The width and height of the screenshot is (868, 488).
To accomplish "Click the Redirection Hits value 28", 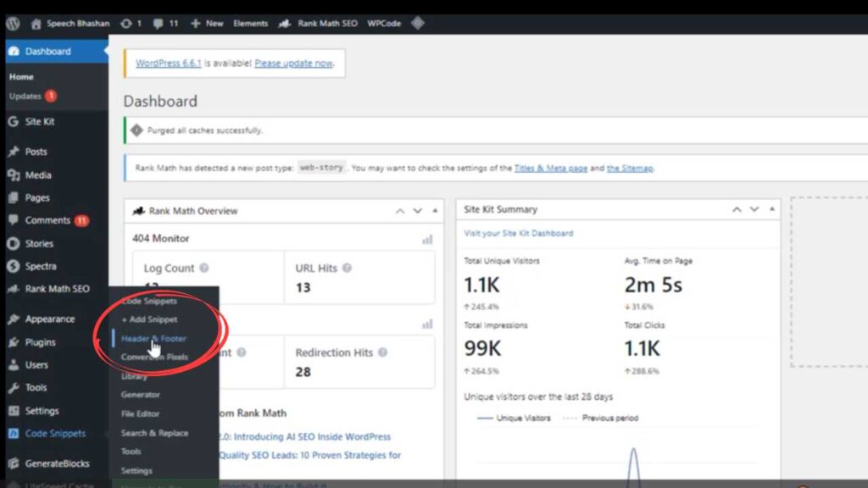I will pyautogui.click(x=303, y=372).
